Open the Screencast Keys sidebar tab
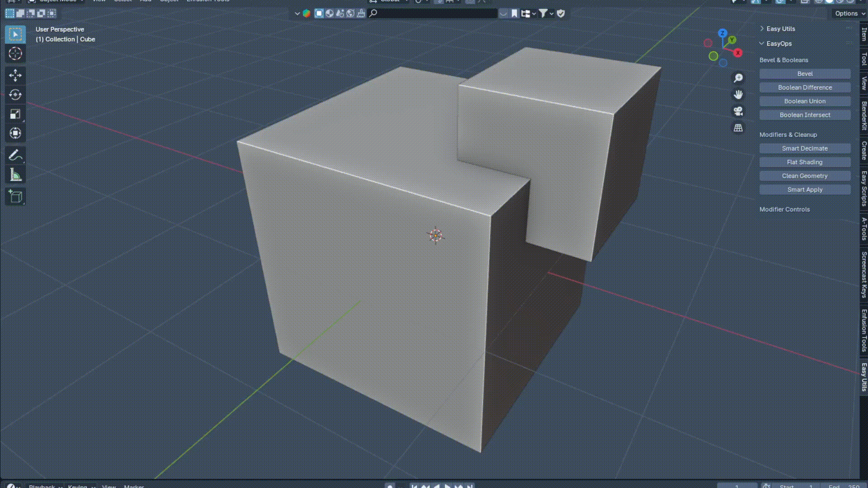This screenshot has width=868, height=488. [864, 275]
